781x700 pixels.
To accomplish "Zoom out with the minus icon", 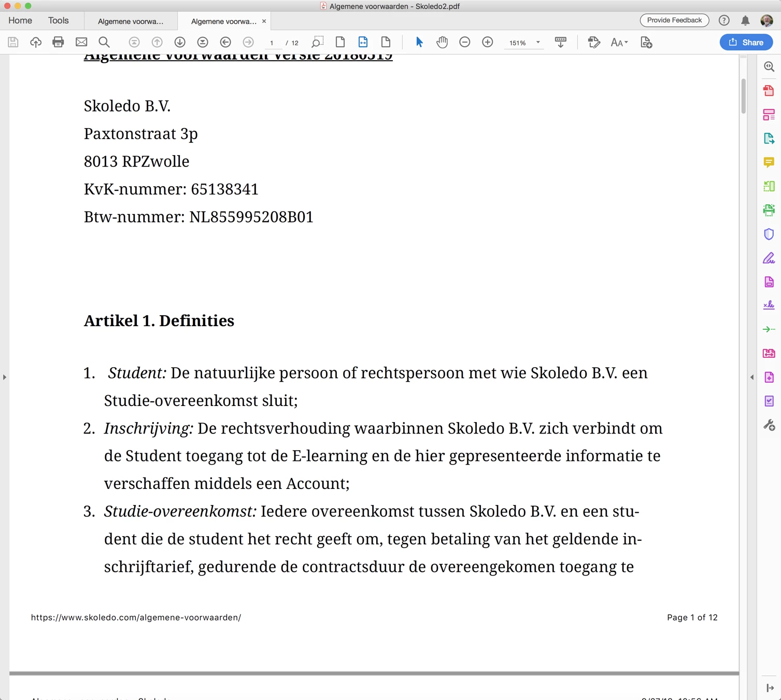I will point(465,42).
